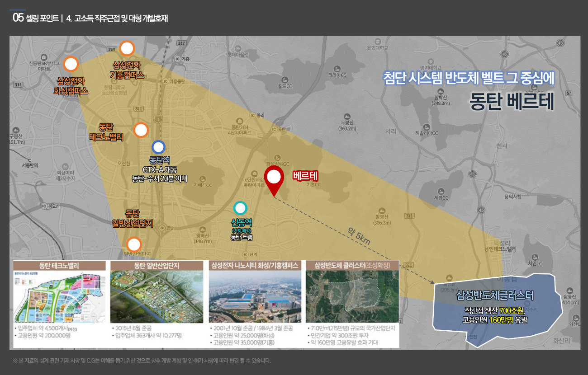Click the 동탄-수서 20분 이내 caption
Viewport: 588px width, 375px height.
point(159,178)
